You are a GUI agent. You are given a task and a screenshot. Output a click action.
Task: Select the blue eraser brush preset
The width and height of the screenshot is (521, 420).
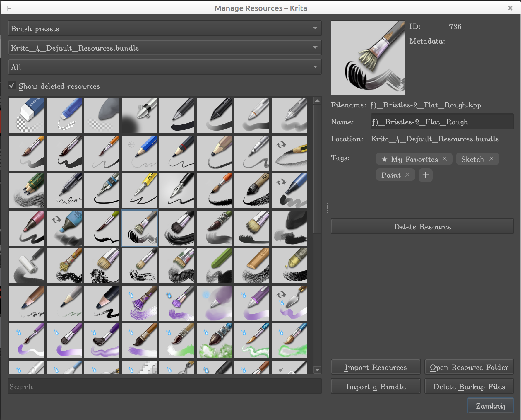tap(27, 116)
